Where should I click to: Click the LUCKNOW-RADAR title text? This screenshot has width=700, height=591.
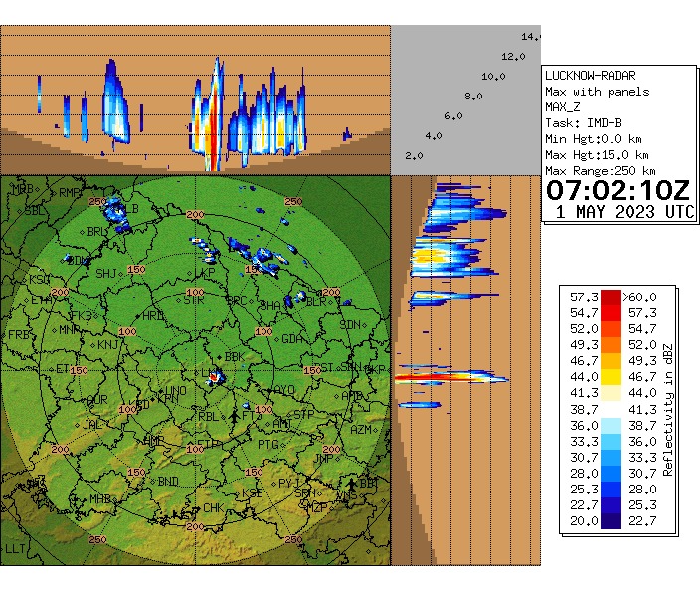(x=591, y=75)
